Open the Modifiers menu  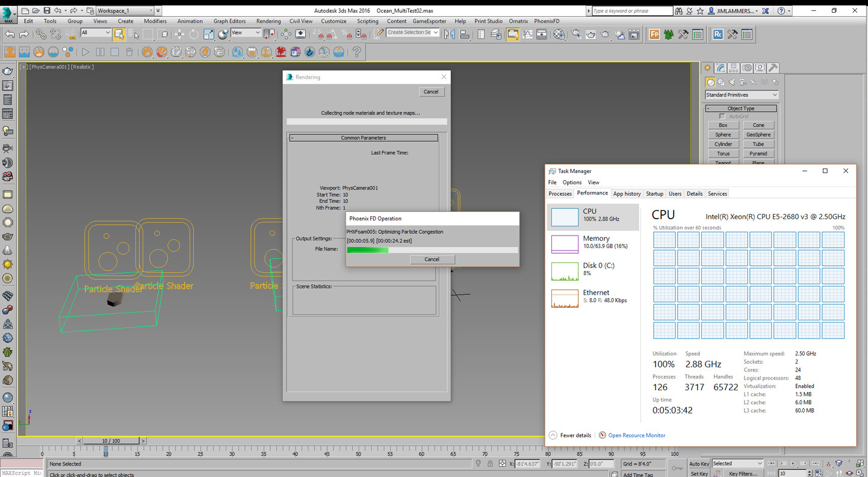[155, 21]
